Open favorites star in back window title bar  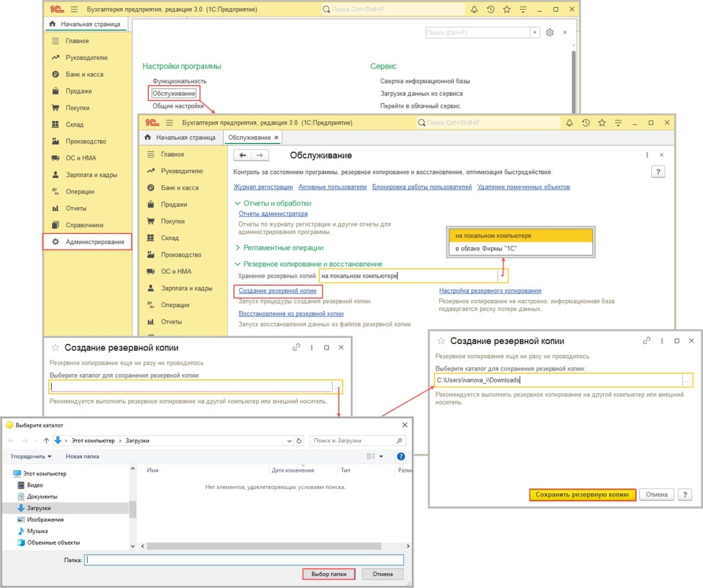coord(507,9)
